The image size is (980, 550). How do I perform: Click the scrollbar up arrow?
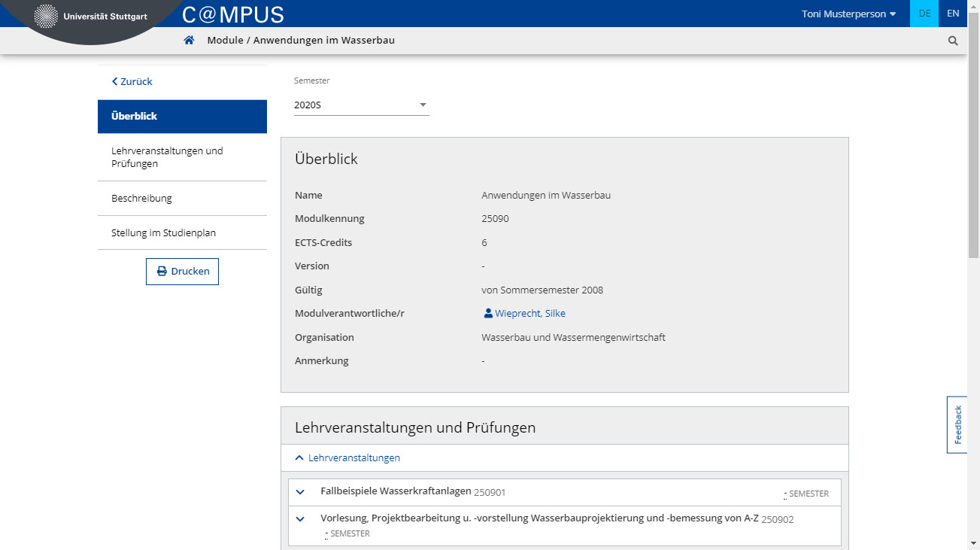tap(973, 5)
